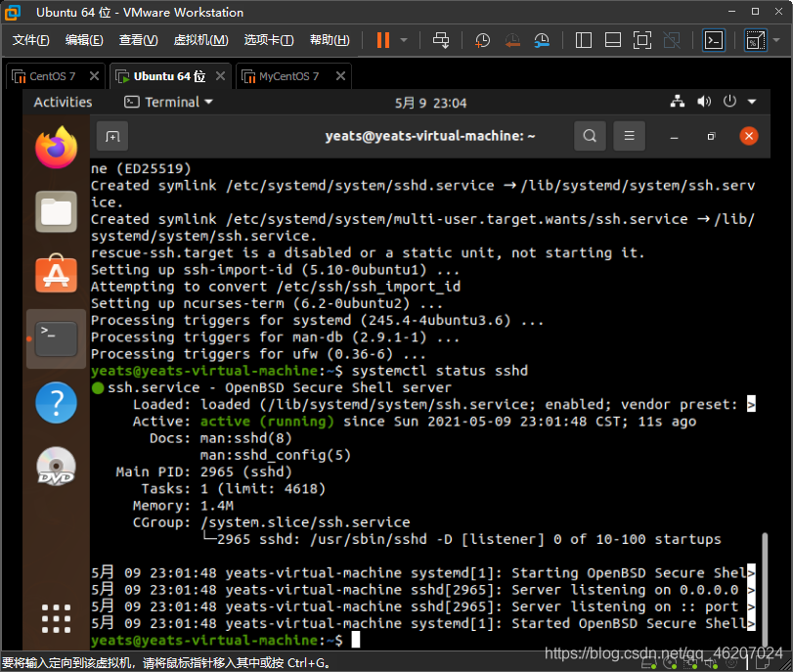Click 'Main PID: 2965 (sshd)' line

(x=203, y=471)
